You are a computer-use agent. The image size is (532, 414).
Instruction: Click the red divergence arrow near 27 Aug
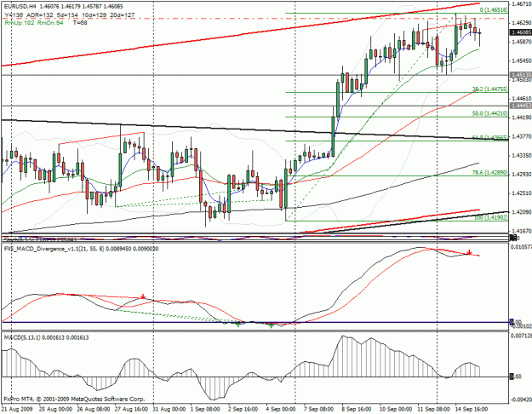pyautogui.click(x=143, y=296)
